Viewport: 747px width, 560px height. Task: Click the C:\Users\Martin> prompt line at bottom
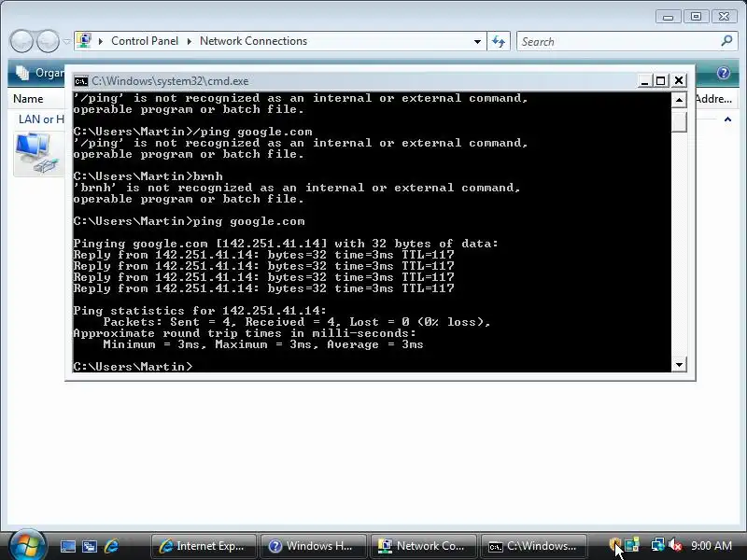click(x=133, y=366)
